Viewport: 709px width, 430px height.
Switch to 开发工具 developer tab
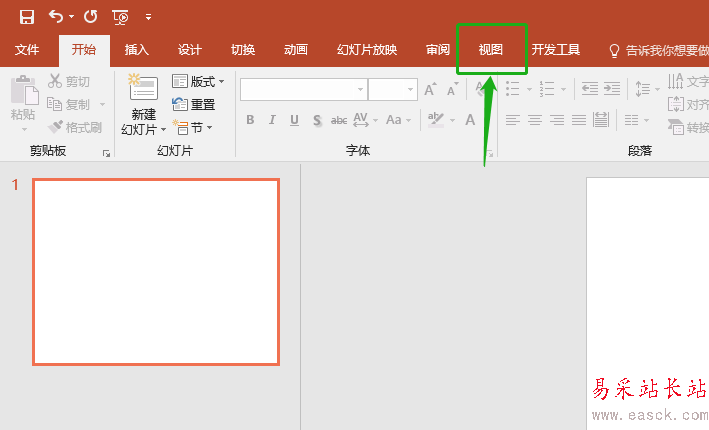click(556, 50)
